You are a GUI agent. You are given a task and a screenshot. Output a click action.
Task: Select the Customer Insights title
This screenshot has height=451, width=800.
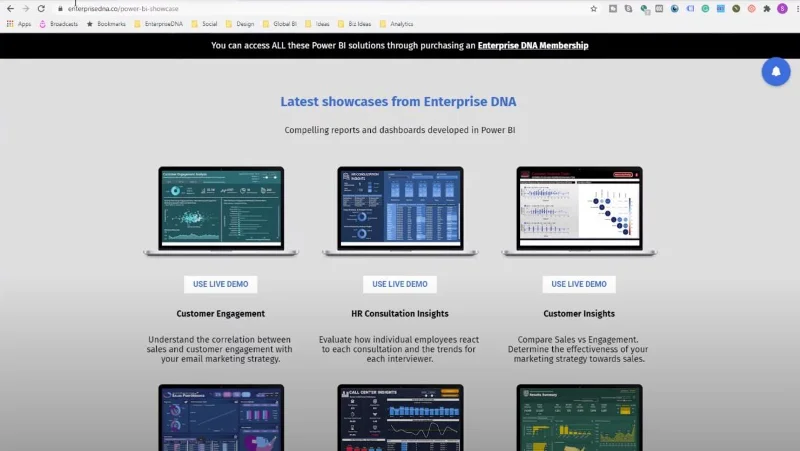tap(579, 314)
